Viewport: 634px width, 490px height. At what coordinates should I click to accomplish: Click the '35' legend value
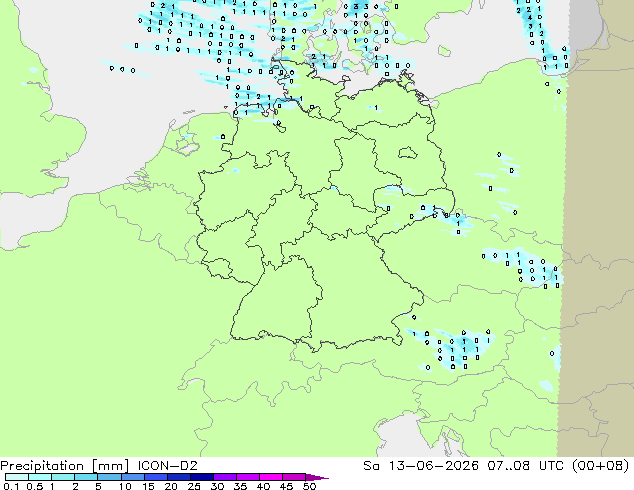(240, 486)
